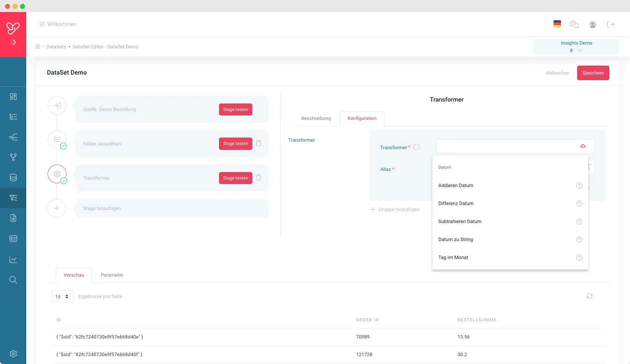Screen dimensions: 630x364
Task: Open the Vorschau tab
Action: click(74, 275)
